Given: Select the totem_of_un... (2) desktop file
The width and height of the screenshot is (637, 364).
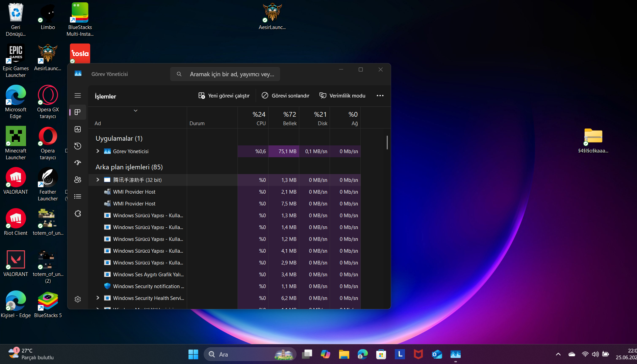Looking at the screenshot, I should coord(48,267).
